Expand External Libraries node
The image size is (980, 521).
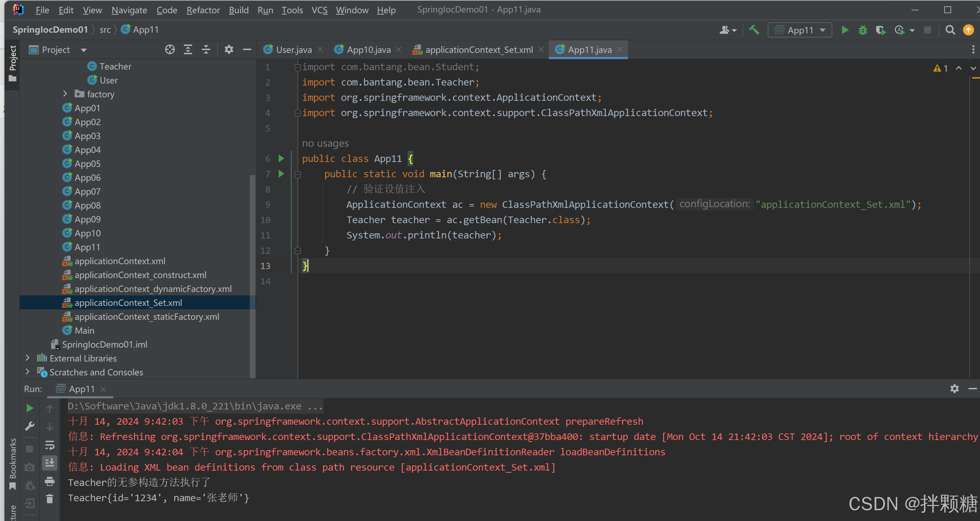click(x=27, y=358)
